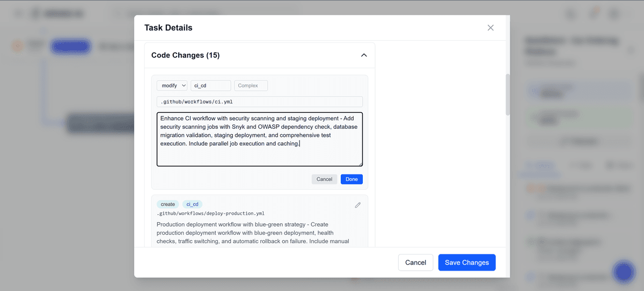Image resolution: width=644 pixels, height=291 pixels.
Task: Edit the .github/workflows/ci.yml path field
Action: [260, 101]
